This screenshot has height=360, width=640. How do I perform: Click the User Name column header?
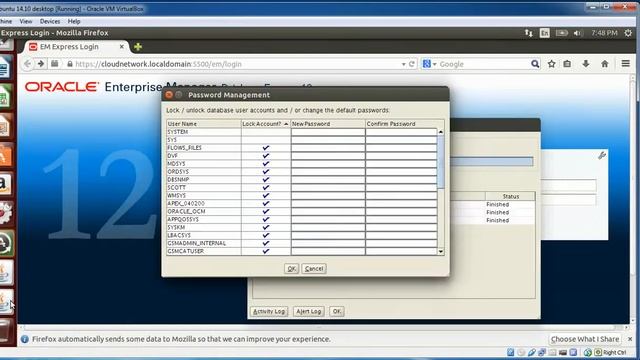(204, 124)
